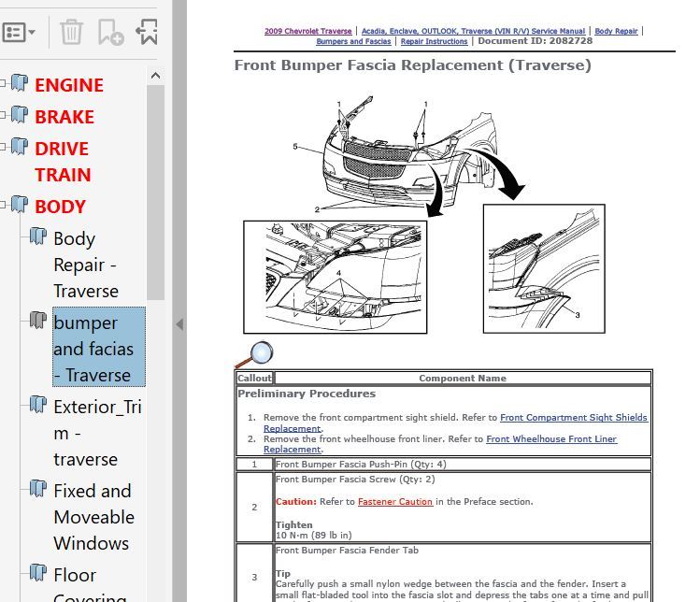Click the callout 3 fender tab diagram
Image resolution: width=700 pixels, height=602 pixels.
coord(544,269)
